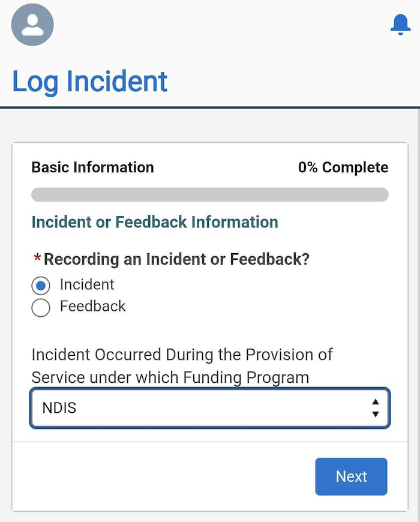
Task: Click the dropdown's up-down arrow indicator
Action: (376, 408)
